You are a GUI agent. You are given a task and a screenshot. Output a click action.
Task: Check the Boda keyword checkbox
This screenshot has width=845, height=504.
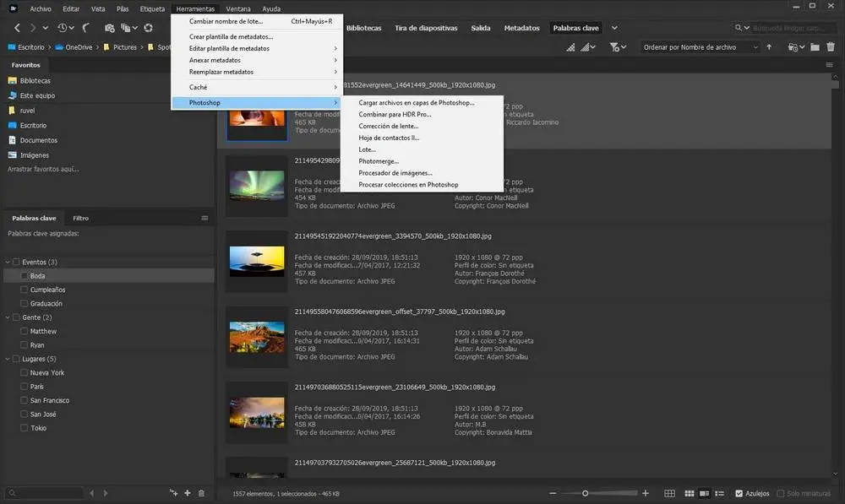coord(25,276)
